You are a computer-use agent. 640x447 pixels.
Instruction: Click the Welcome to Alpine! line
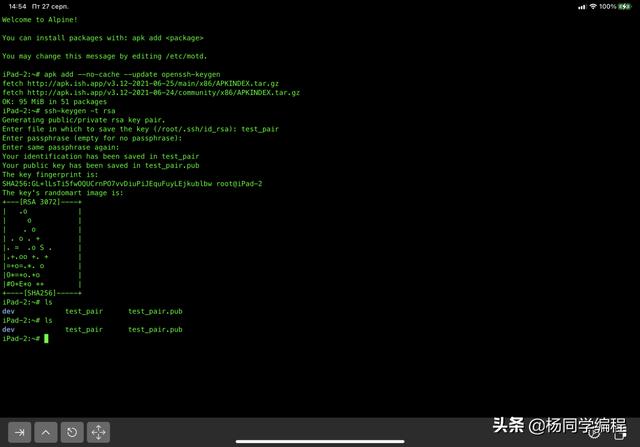37,19
